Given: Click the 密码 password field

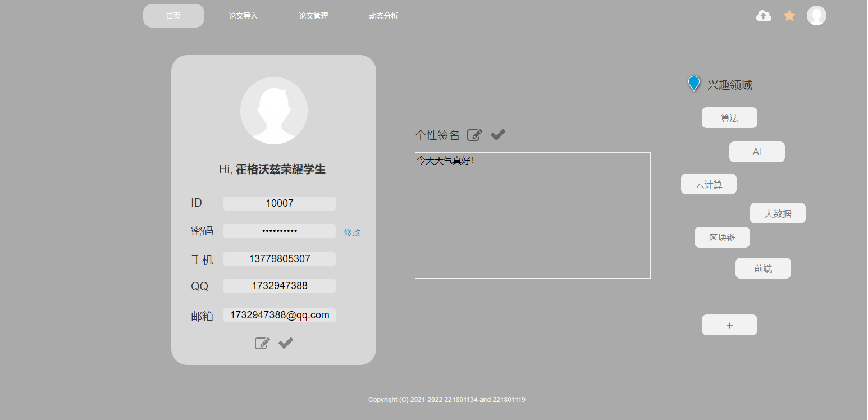Looking at the screenshot, I should 280,231.
